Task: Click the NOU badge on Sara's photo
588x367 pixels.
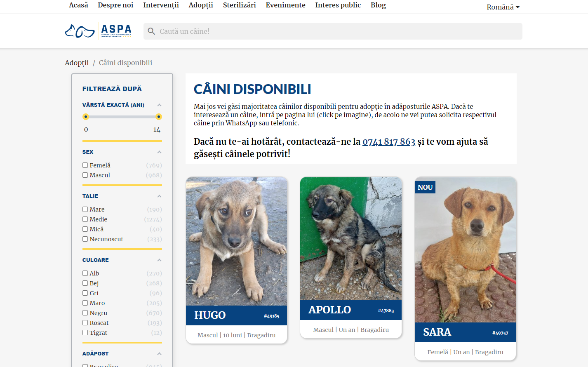Action: click(425, 187)
